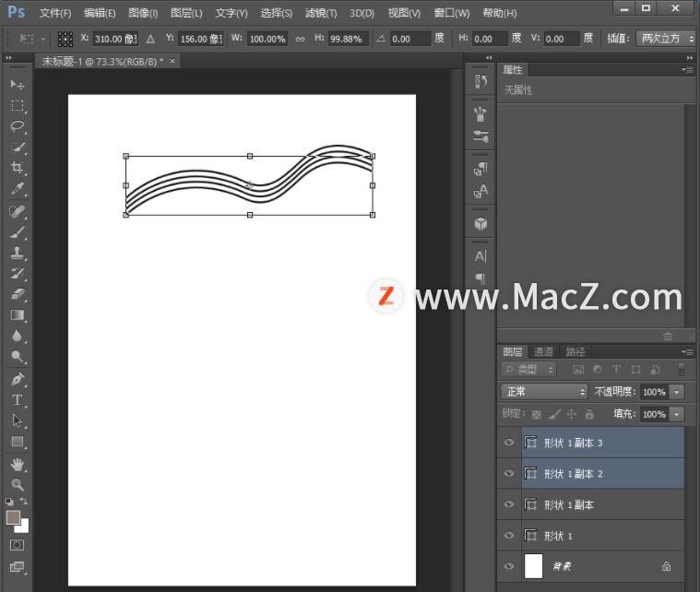Toggle visibility of the 背景 layer
Screen dimensions: 700x592
(x=508, y=566)
